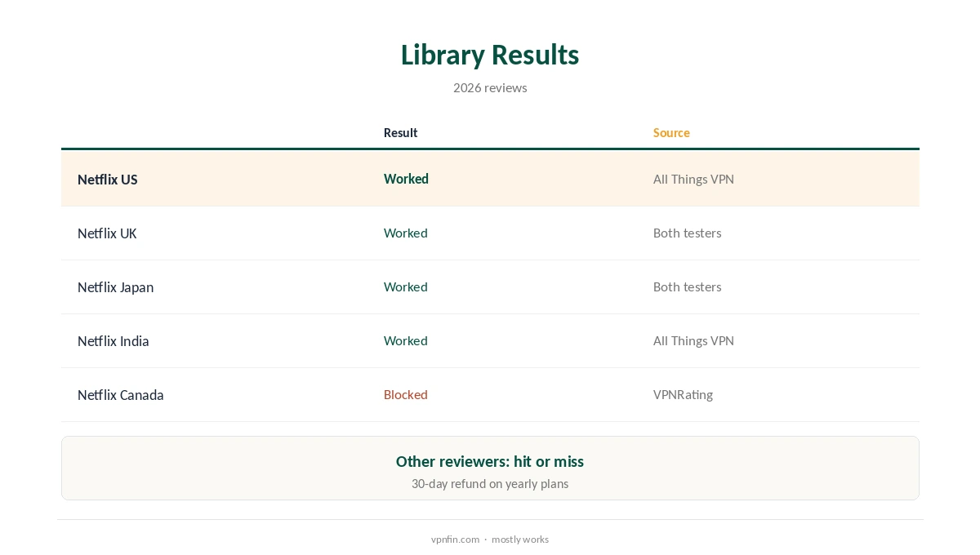Screen dimensions: 980x555
Task: Click "All Things VPN" in the Netflix US row
Action: click(x=693, y=179)
